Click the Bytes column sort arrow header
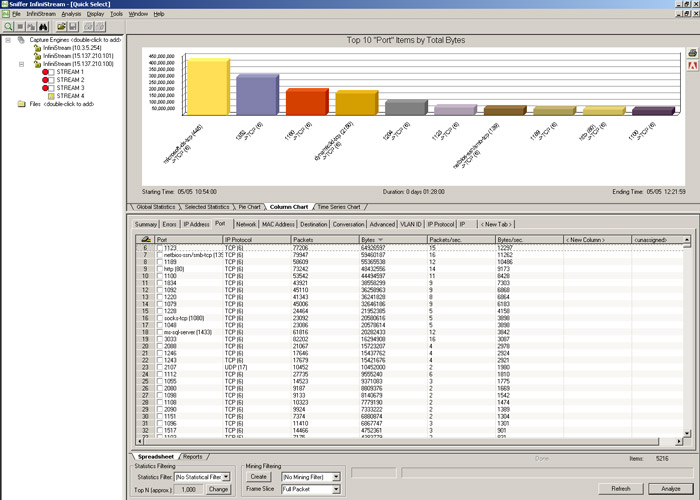The image size is (700, 500). [x=380, y=240]
